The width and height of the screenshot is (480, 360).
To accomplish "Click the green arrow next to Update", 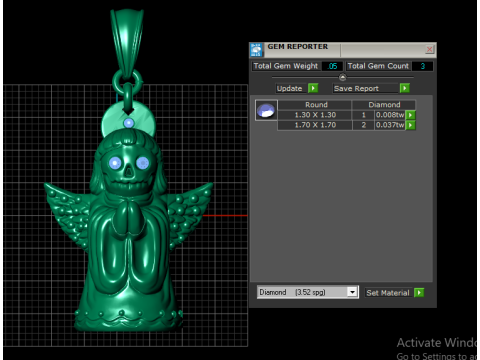I will coord(313,88).
